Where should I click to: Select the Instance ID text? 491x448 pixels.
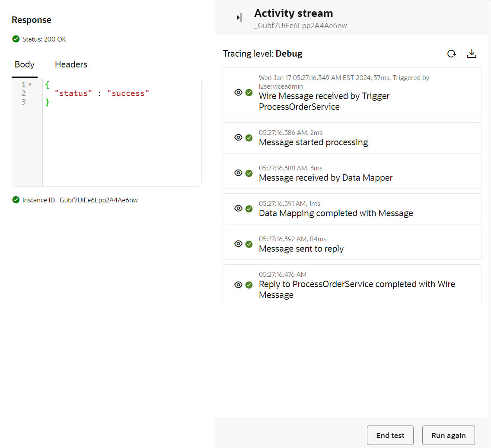pyautogui.click(x=80, y=200)
